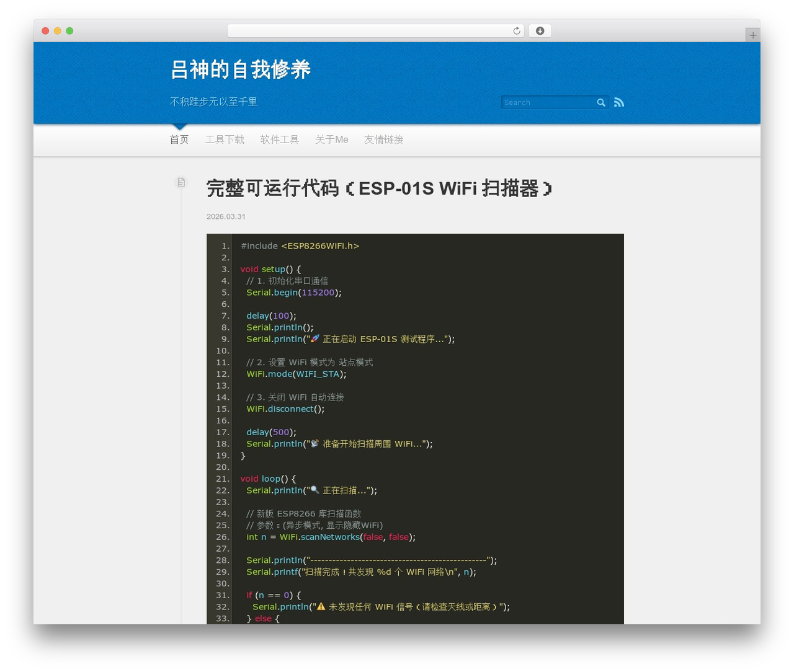Open the 软件工具 menu item
The width and height of the screenshot is (794, 672).
click(x=280, y=139)
